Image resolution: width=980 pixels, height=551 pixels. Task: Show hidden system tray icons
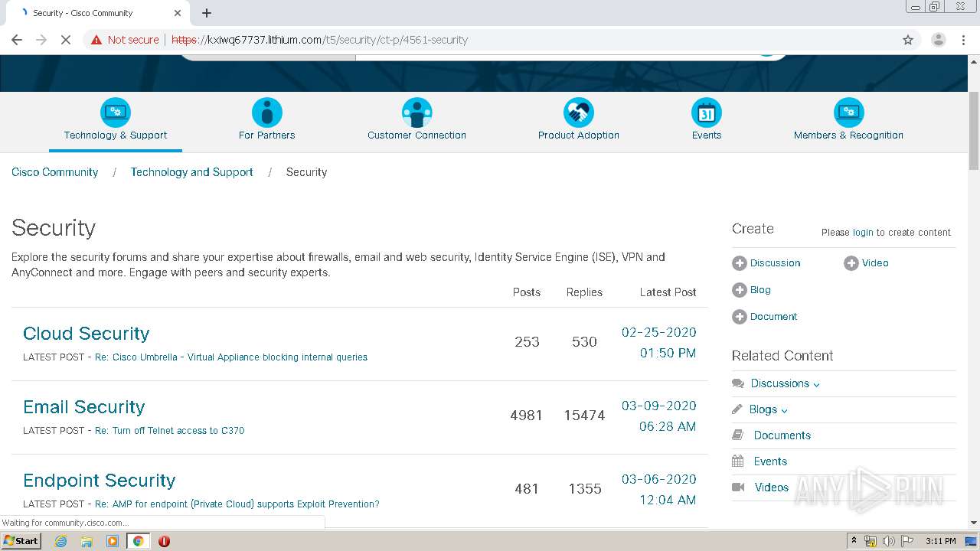[x=854, y=541]
